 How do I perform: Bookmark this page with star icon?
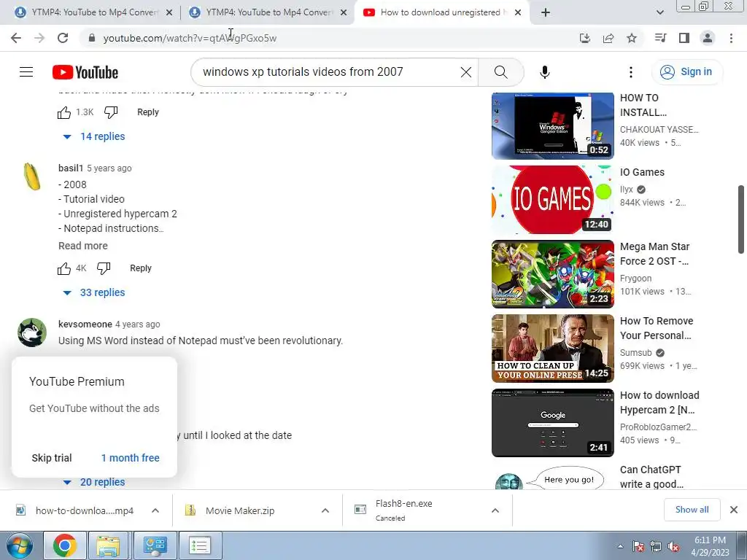632,38
